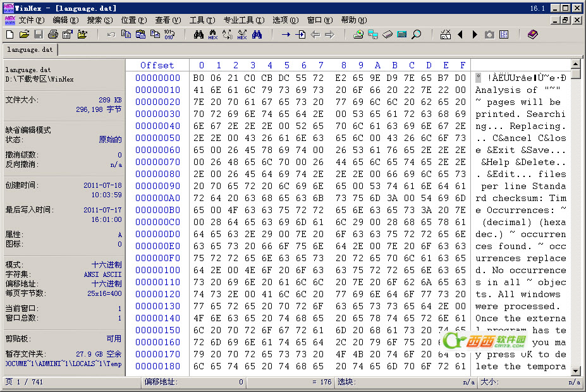Open the 帮助(H) menu
Screen dimensions: 586x392
[354, 20]
